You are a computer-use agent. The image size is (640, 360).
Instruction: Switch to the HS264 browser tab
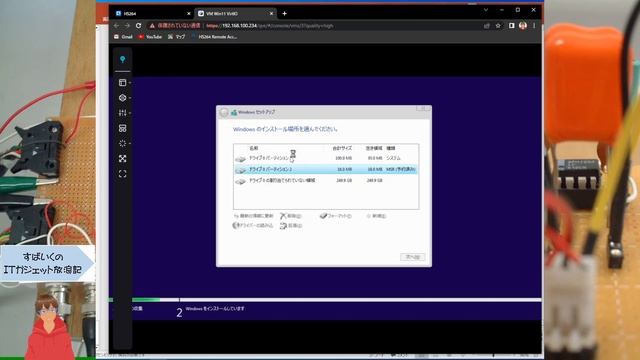pos(152,13)
